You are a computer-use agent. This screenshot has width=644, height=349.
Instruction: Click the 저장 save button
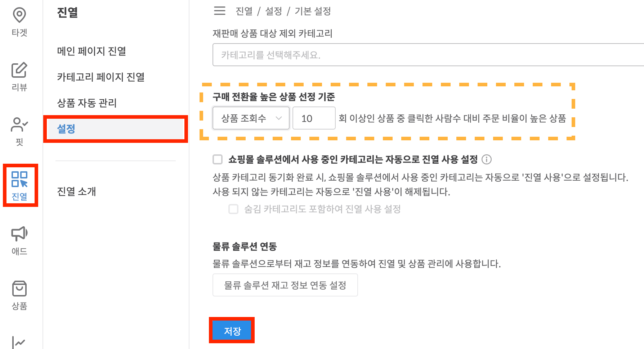coord(232,330)
